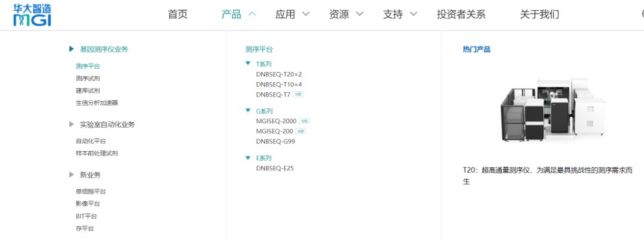Open the 投资者关系 page
Screen dimensions: 644x240
461,14
